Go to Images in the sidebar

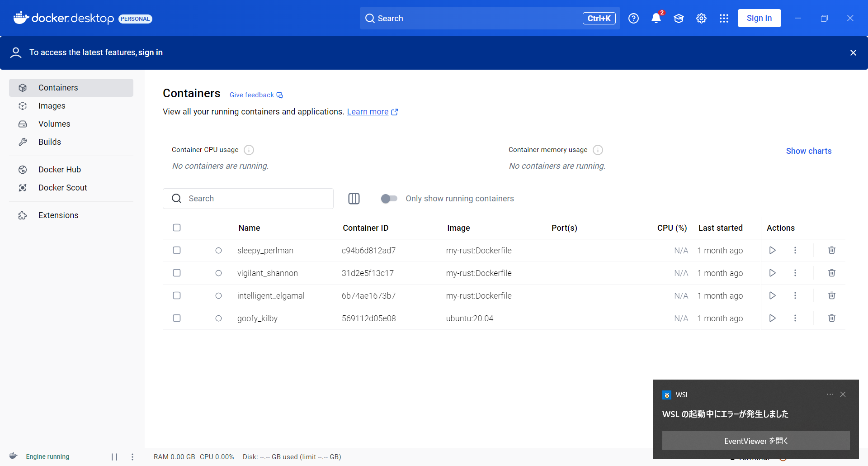point(52,106)
